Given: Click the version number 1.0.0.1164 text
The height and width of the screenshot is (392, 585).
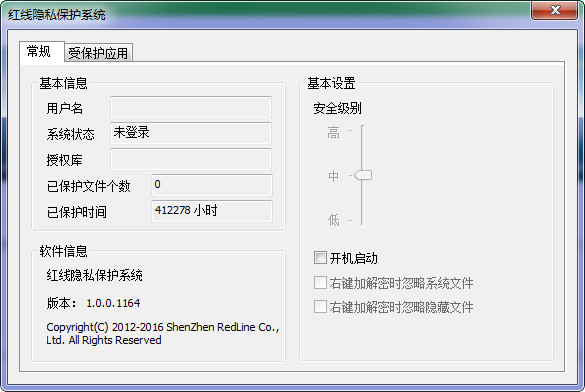Looking at the screenshot, I should 113,303.
